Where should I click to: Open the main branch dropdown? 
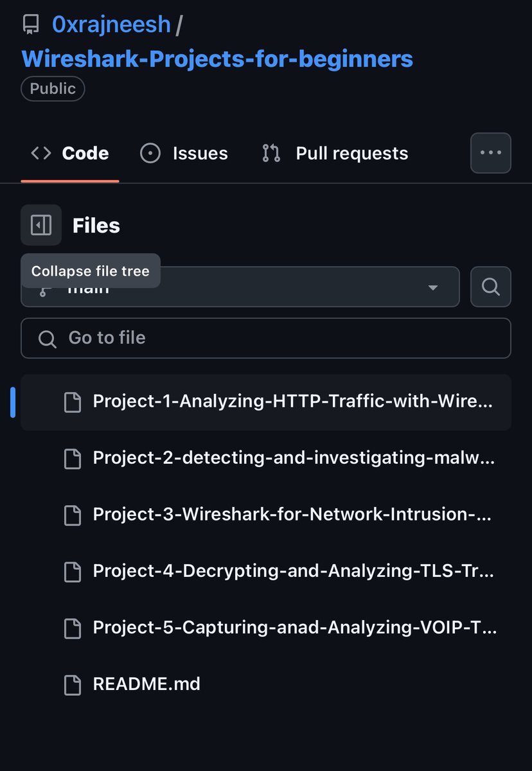(x=240, y=287)
